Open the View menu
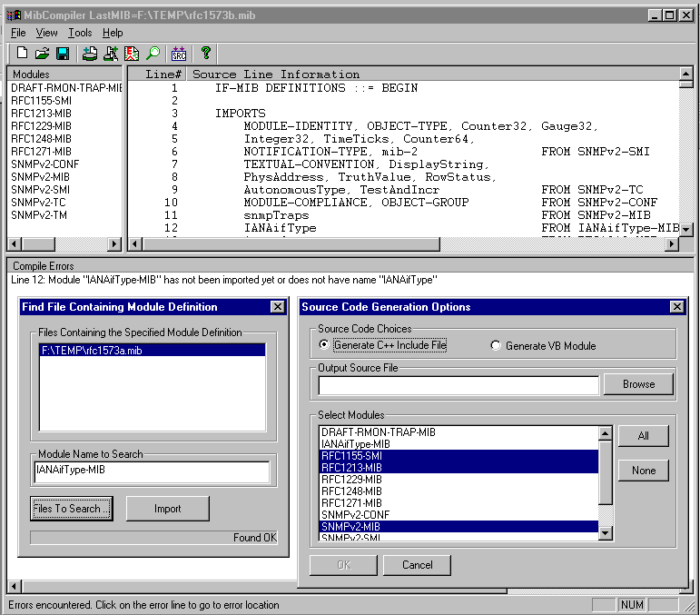Viewport: 700px width, 615px height. coord(46,33)
